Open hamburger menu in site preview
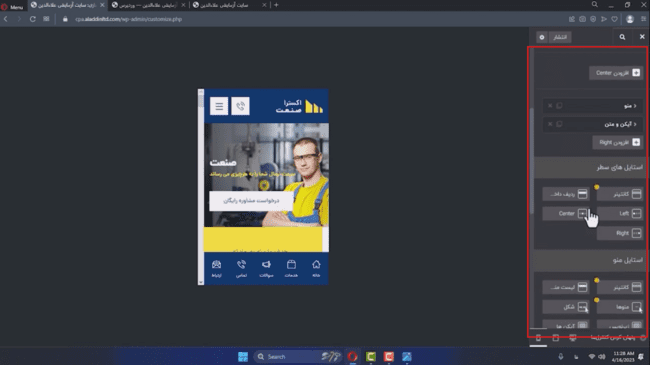 pos(219,106)
